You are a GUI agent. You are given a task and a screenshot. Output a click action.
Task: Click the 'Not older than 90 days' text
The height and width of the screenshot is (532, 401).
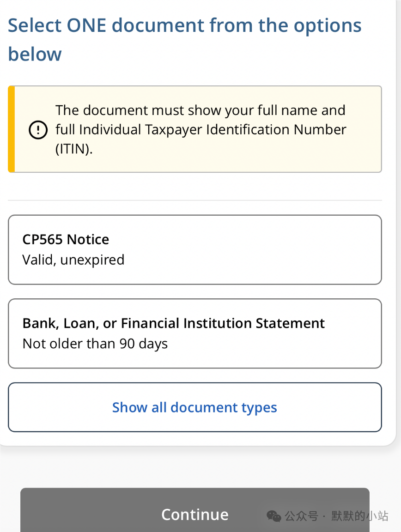click(x=95, y=344)
